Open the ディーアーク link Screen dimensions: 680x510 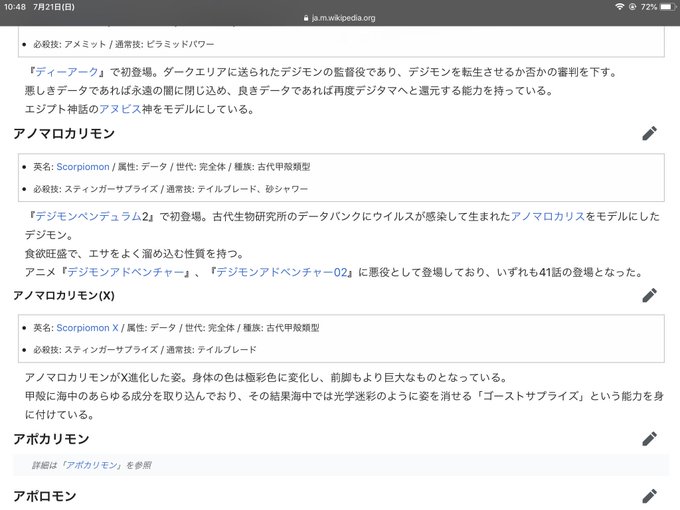pyautogui.click(x=67, y=72)
